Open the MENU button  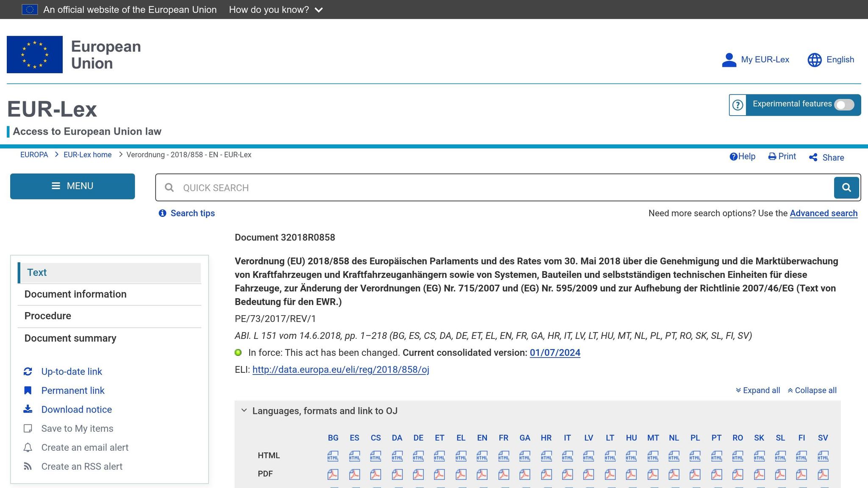click(72, 186)
